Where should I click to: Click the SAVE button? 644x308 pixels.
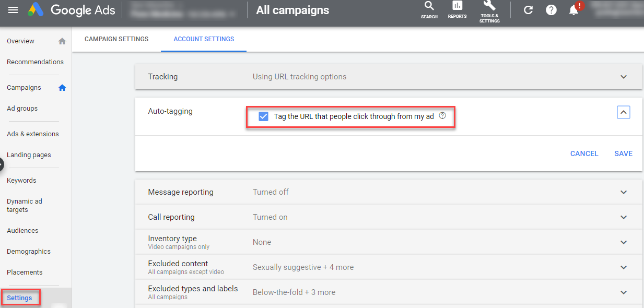[x=623, y=153]
